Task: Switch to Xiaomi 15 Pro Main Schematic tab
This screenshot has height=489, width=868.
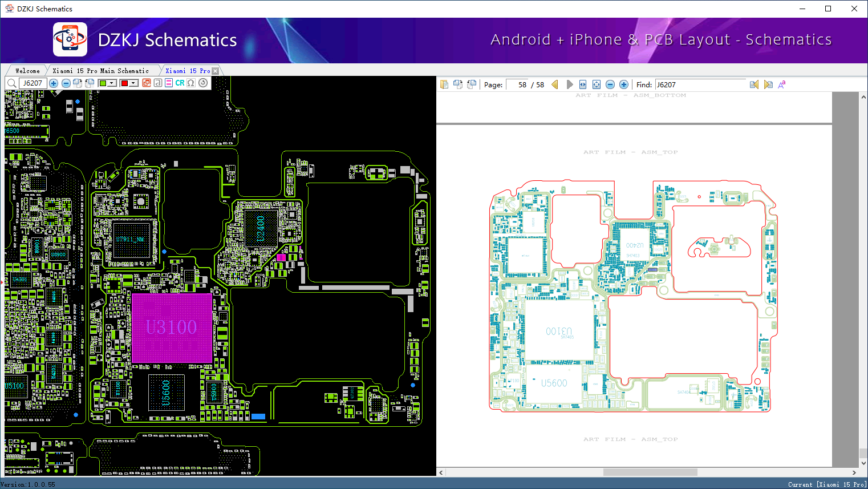Action: coord(101,71)
